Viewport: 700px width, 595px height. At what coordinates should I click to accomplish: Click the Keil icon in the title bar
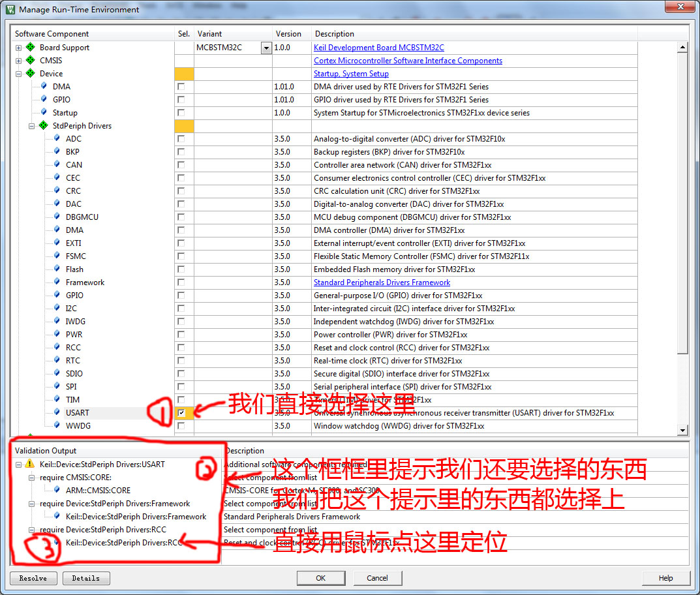pos(10,9)
